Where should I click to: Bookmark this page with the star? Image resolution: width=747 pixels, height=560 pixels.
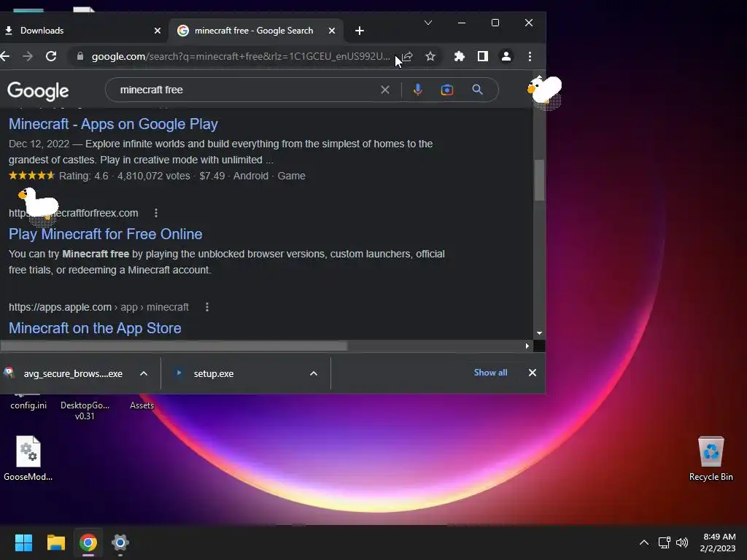point(430,57)
